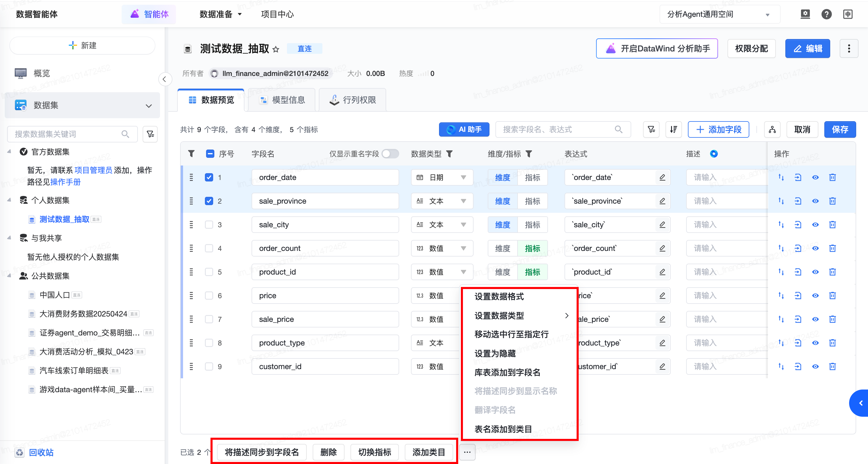
Task: Click the 添加字段 button
Action: click(x=718, y=129)
